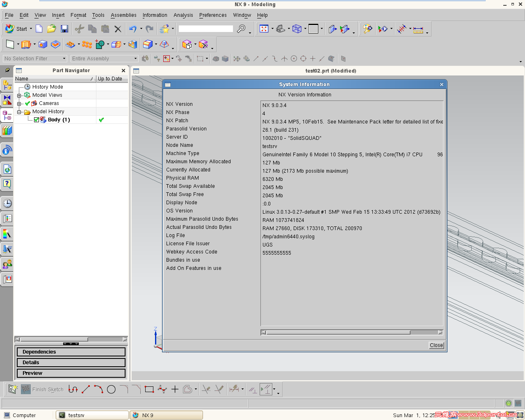Close the System Information dialog via Close button
This screenshot has width=525, height=420.
[x=436, y=345]
